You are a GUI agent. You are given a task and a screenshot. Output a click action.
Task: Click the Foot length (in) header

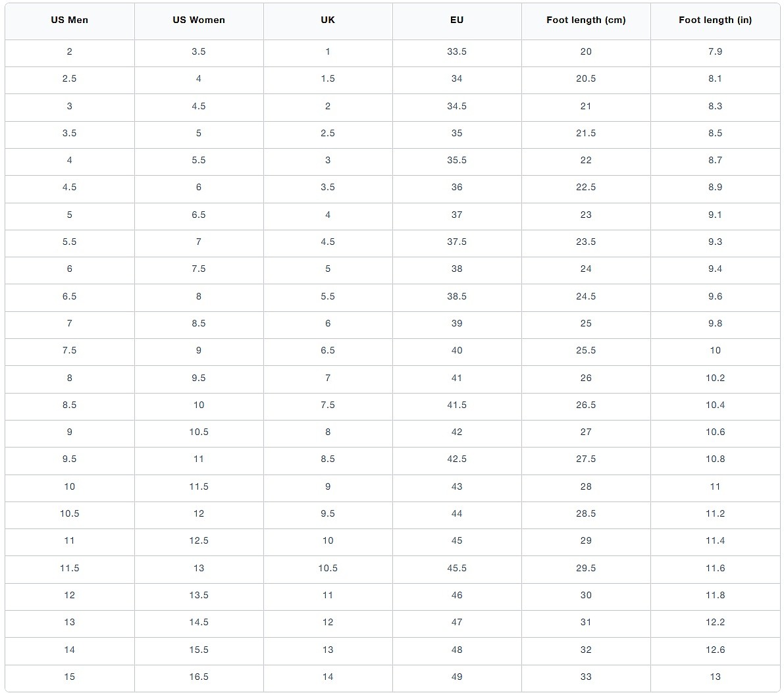(715, 20)
